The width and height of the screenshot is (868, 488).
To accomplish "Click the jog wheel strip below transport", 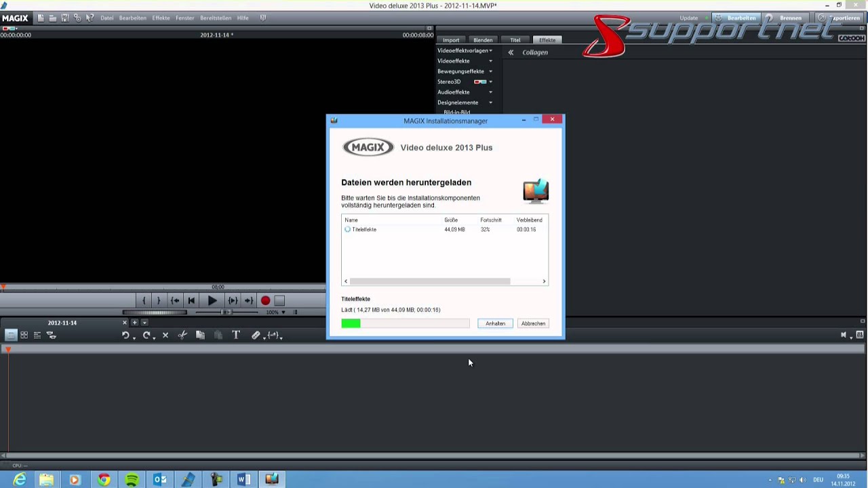I will coord(155,312).
